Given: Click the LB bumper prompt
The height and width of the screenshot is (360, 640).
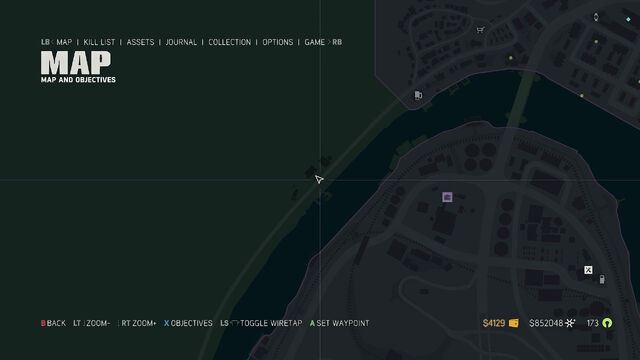Looking at the screenshot, I should (45, 42).
